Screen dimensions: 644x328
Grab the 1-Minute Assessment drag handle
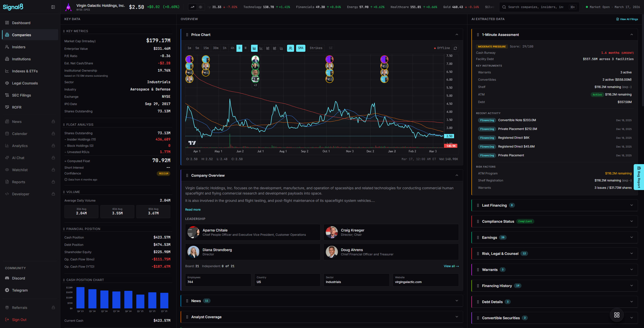pos(478,35)
